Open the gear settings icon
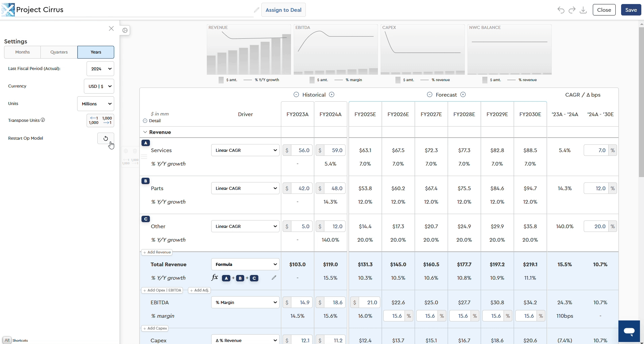 coord(125,30)
